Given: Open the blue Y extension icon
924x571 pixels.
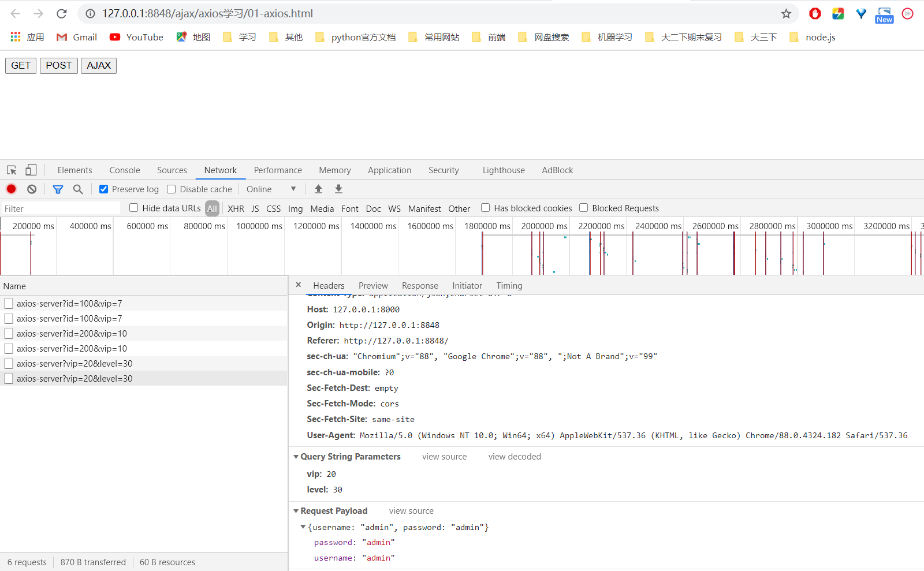Looking at the screenshot, I should 861,13.
